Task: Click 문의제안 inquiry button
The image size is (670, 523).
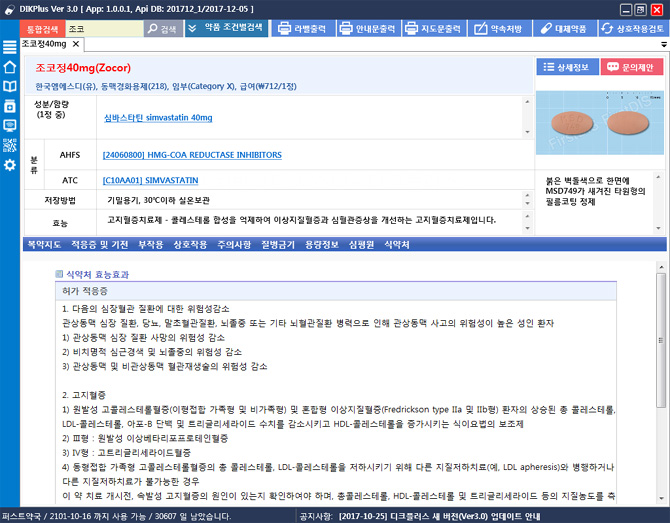Action: click(632, 67)
